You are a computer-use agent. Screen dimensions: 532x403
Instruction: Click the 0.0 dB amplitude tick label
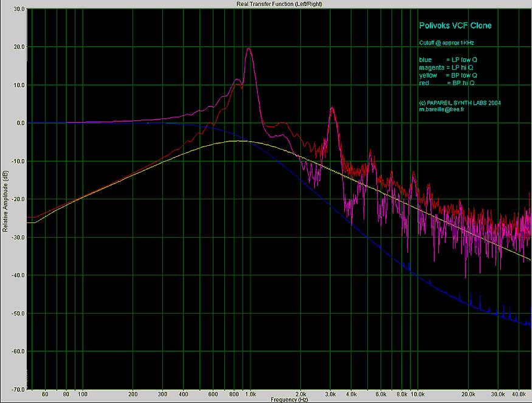[20, 123]
